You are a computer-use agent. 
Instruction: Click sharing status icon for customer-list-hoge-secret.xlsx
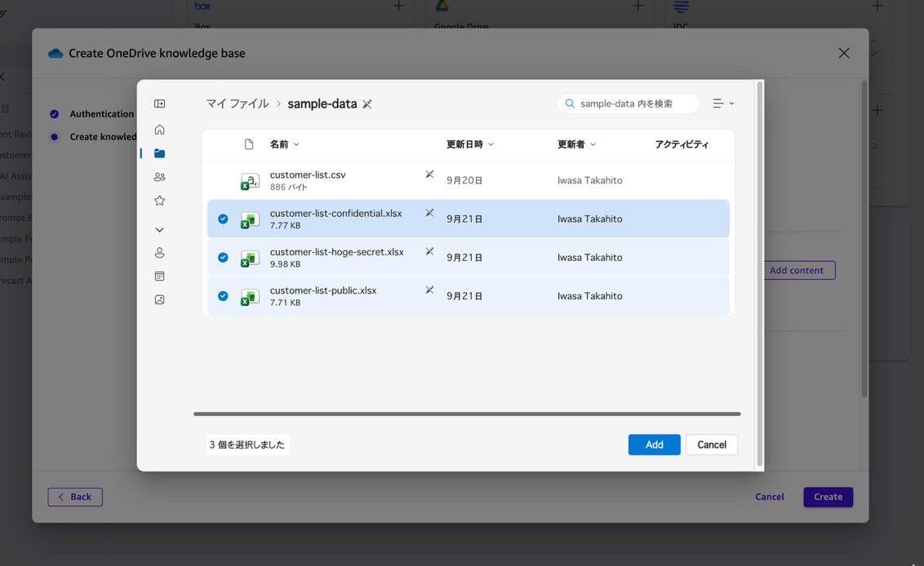pos(429,251)
